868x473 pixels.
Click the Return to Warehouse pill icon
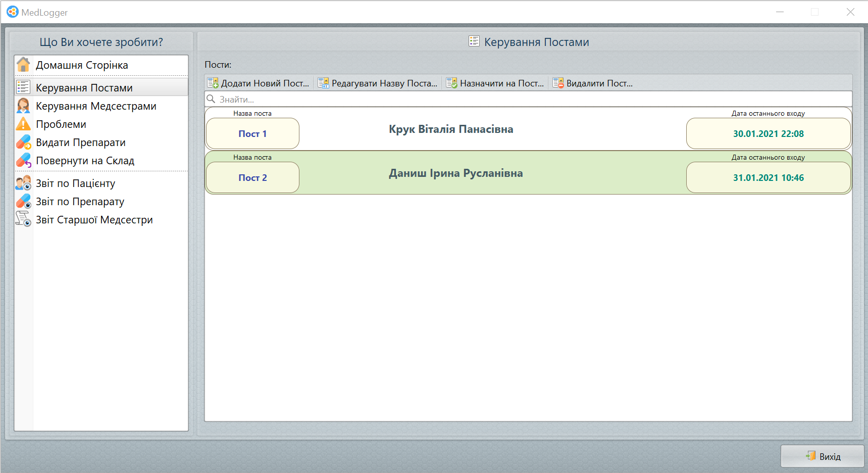[23, 161]
